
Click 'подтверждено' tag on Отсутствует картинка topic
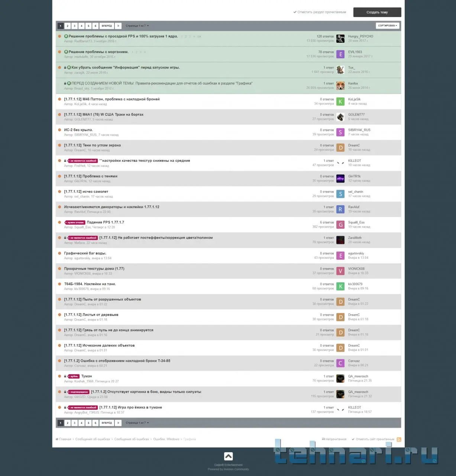pos(78,392)
